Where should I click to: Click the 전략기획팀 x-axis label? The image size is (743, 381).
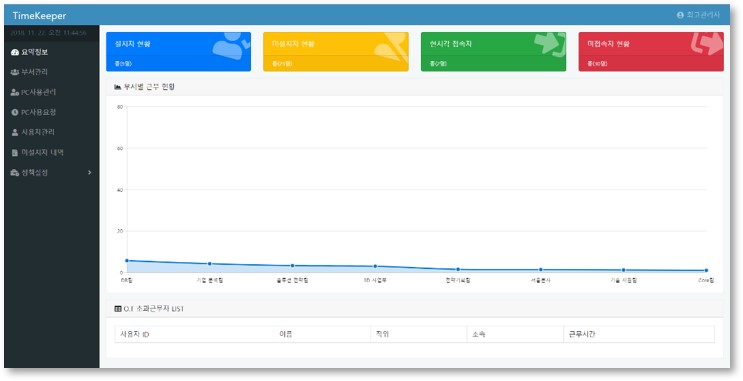[x=458, y=281]
